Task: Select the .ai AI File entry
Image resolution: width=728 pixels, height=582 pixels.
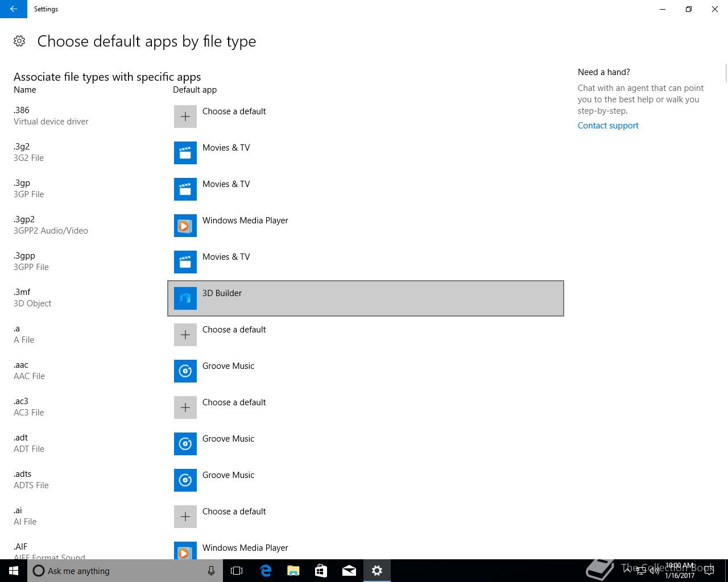Action: (25, 516)
